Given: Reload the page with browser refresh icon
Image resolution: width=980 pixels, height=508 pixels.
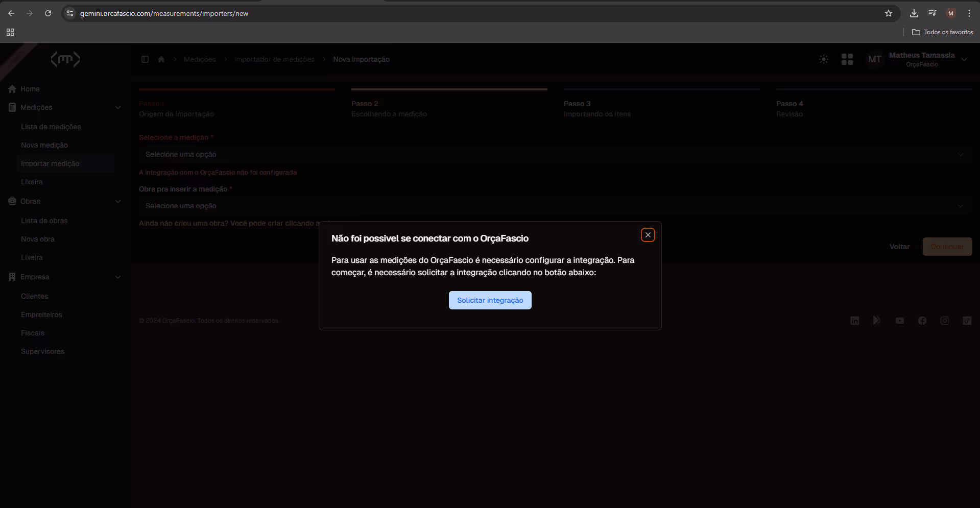Looking at the screenshot, I should 48,13.
